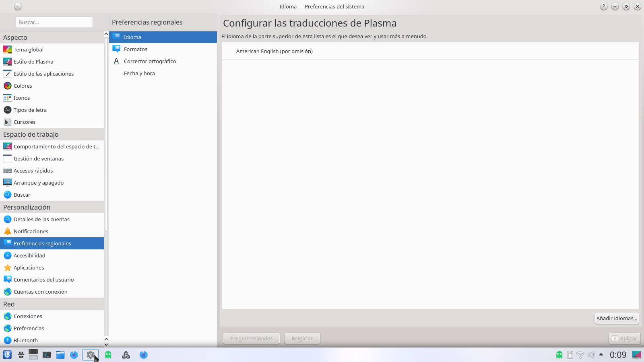Open the Buscar settings module
The image size is (644, 362).
[x=52, y=195]
